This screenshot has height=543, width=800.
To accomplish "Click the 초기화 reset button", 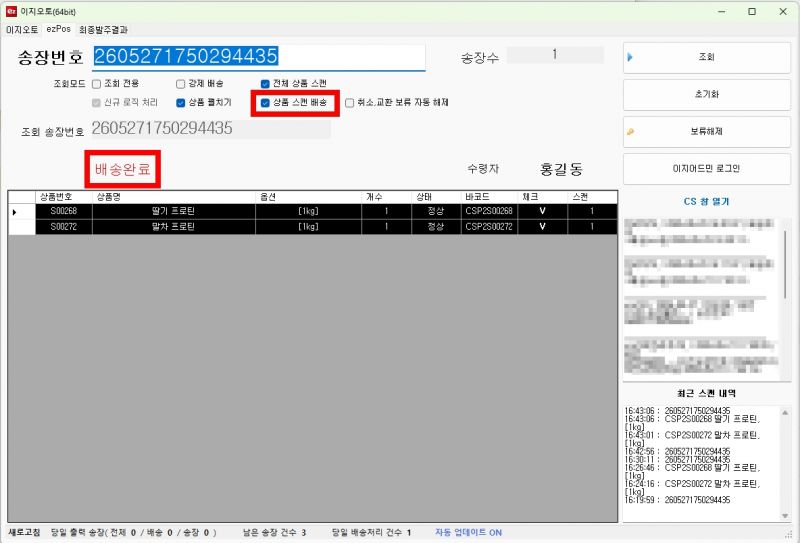I will coord(707,94).
